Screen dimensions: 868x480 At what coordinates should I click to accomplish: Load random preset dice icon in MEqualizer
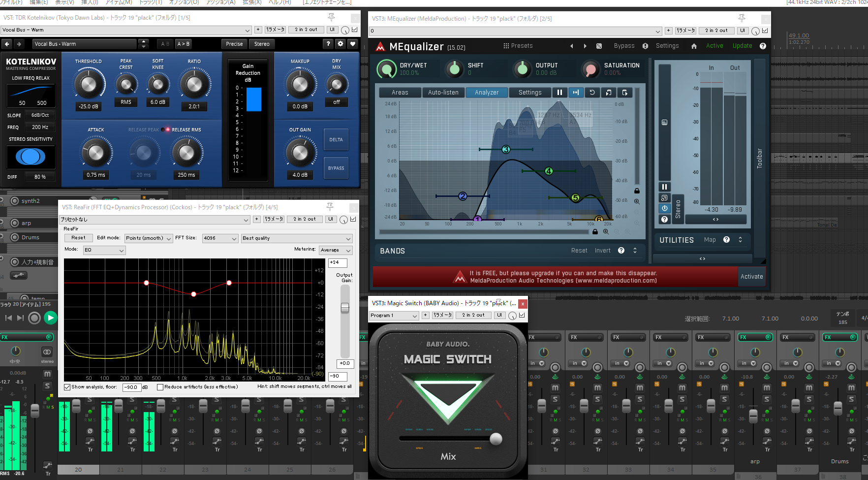pyautogui.click(x=599, y=46)
